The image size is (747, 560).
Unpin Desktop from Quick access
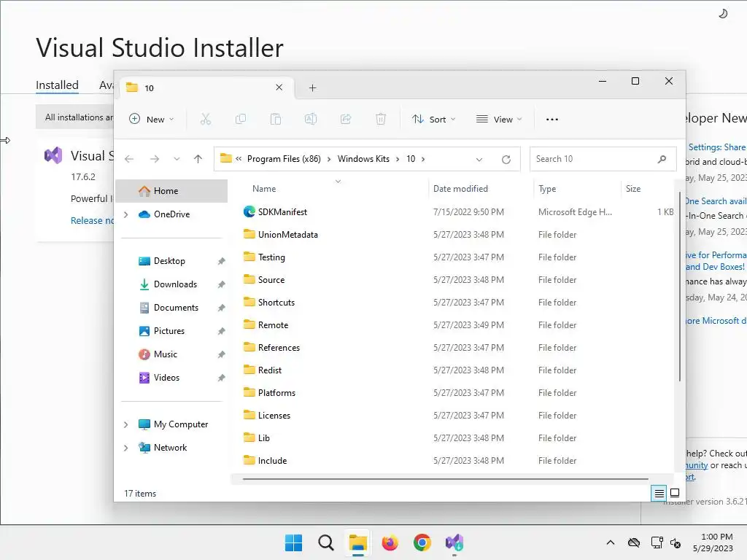click(x=221, y=261)
